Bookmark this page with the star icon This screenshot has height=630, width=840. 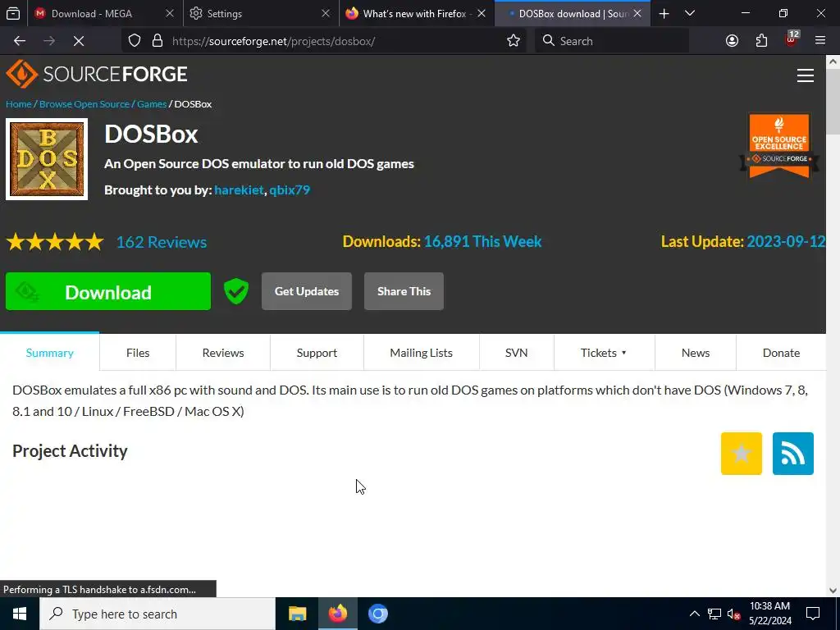coord(514,41)
